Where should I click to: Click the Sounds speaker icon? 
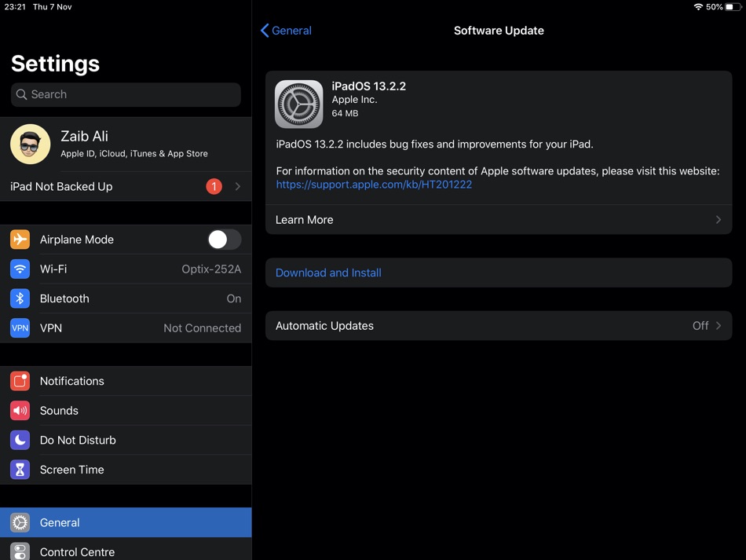(x=20, y=411)
